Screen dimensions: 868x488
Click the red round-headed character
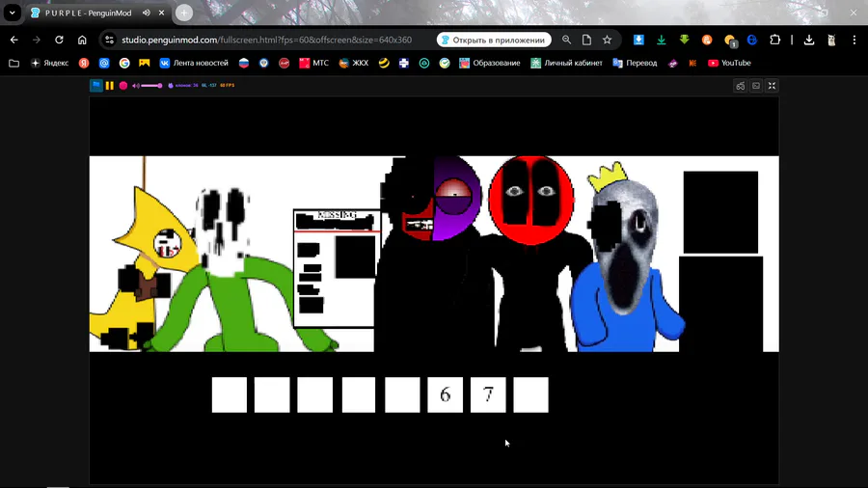tap(531, 255)
